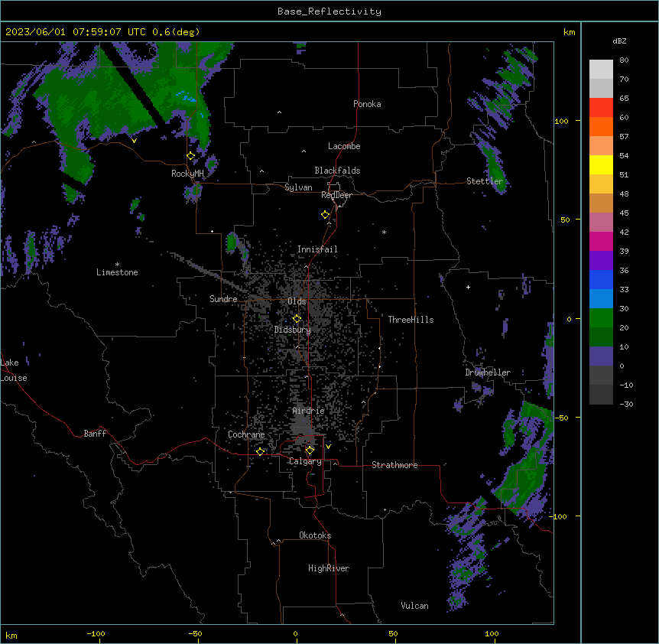Click the yellow V marker east of Calgary
Viewport: 659px width, 644px height.
click(328, 447)
